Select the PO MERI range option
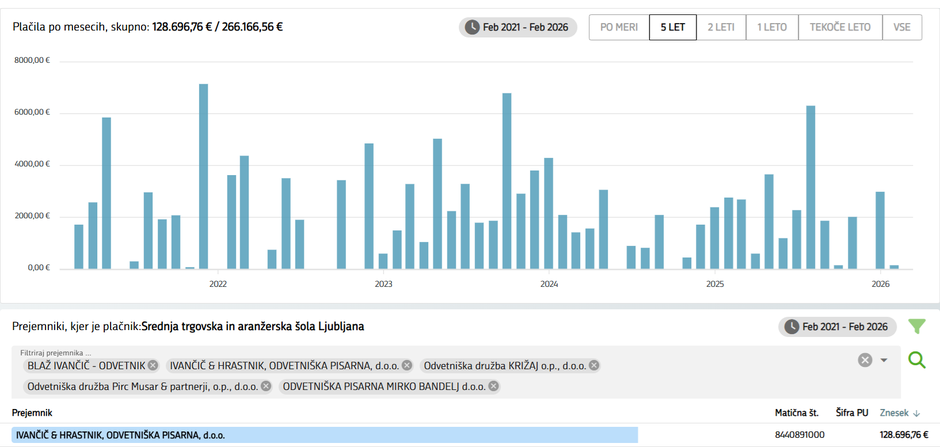This screenshot has height=447, width=940. click(x=619, y=27)
